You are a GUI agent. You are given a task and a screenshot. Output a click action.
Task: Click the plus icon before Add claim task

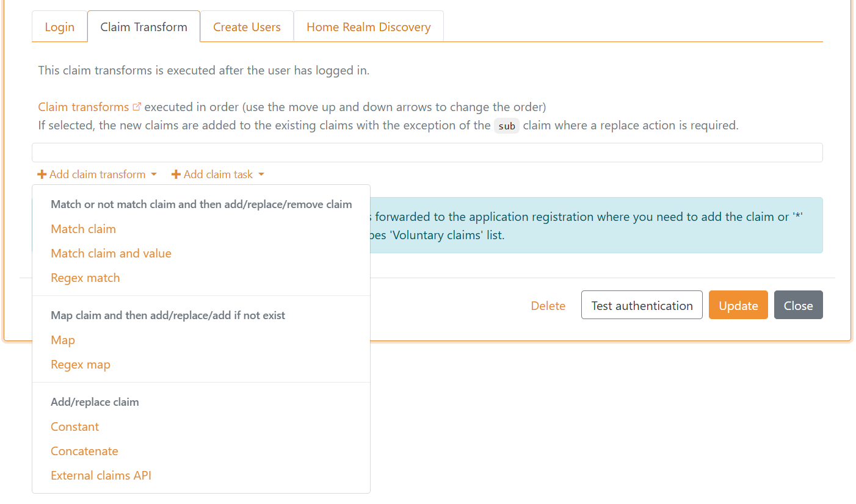176,175
